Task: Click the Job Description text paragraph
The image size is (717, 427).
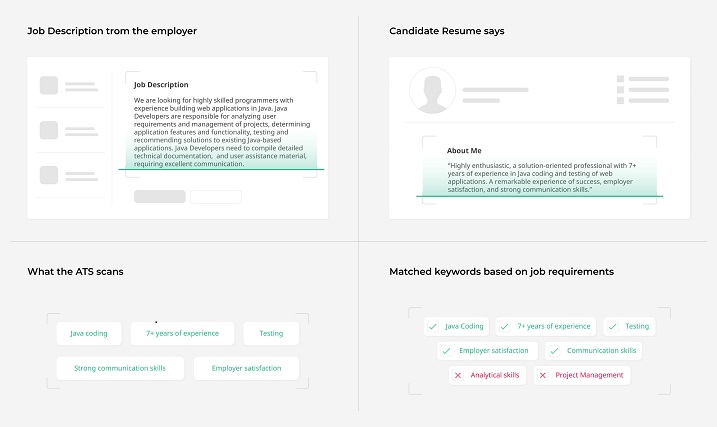Action: (x=220, y=131)
